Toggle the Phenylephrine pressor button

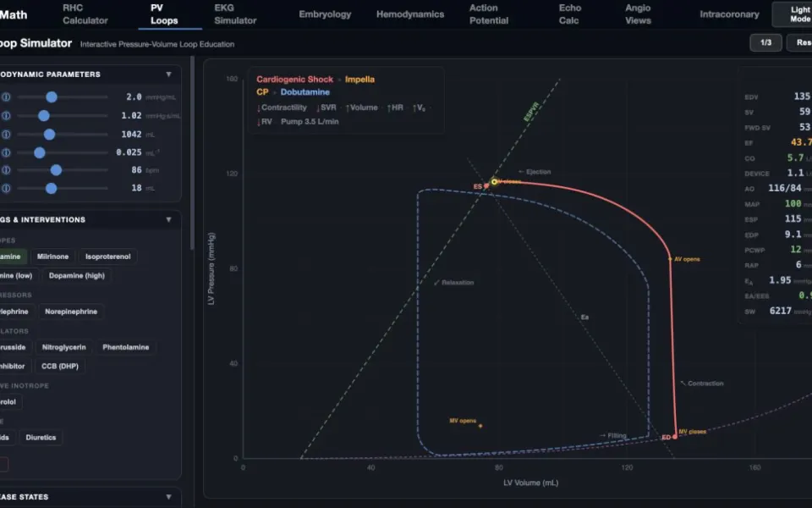coord(15,312)
